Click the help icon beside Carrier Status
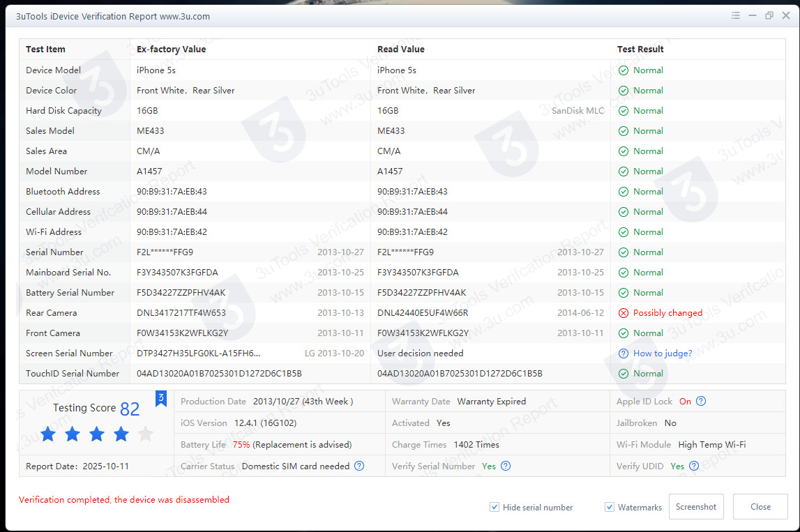This screenshot has width=800, height=532. [x=359, y=466]
